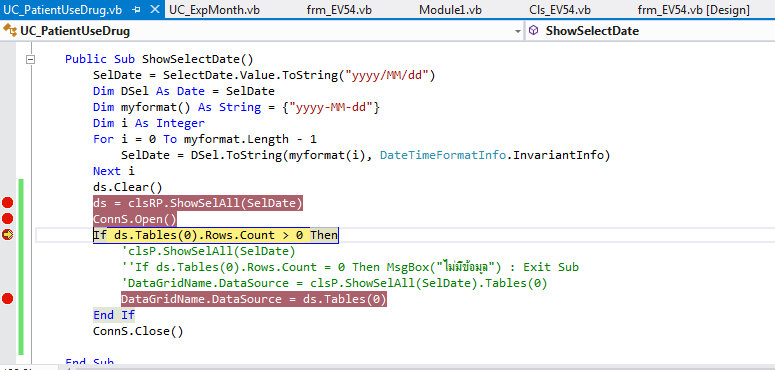Open the frm_EV54.vb [Design] tab

click(x=693, y=10)
